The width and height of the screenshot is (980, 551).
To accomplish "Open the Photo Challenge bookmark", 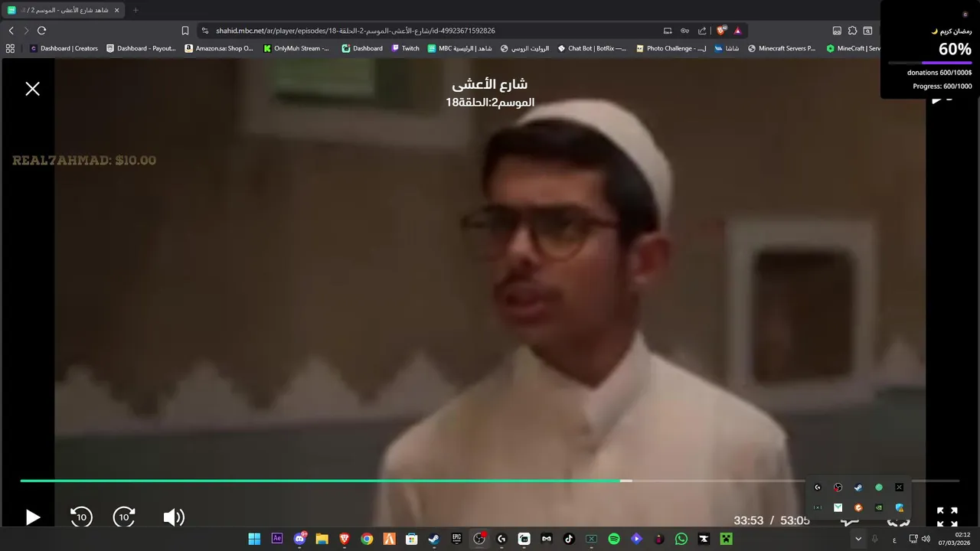I will coord(671,48).
